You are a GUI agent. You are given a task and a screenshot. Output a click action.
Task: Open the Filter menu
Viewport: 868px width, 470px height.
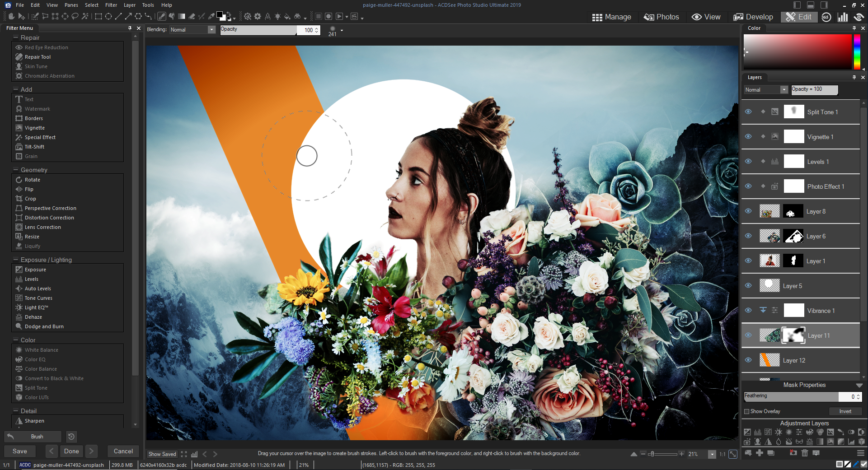coord(111,5)
